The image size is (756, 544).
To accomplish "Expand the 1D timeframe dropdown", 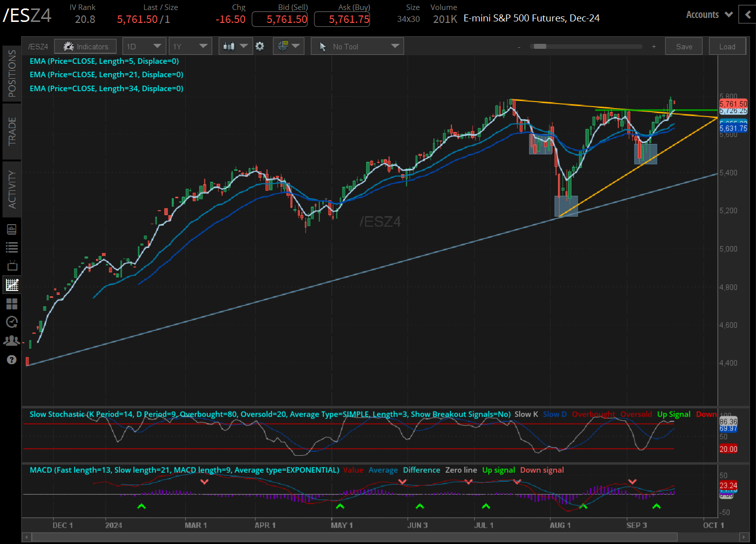I will click(144, 46).
